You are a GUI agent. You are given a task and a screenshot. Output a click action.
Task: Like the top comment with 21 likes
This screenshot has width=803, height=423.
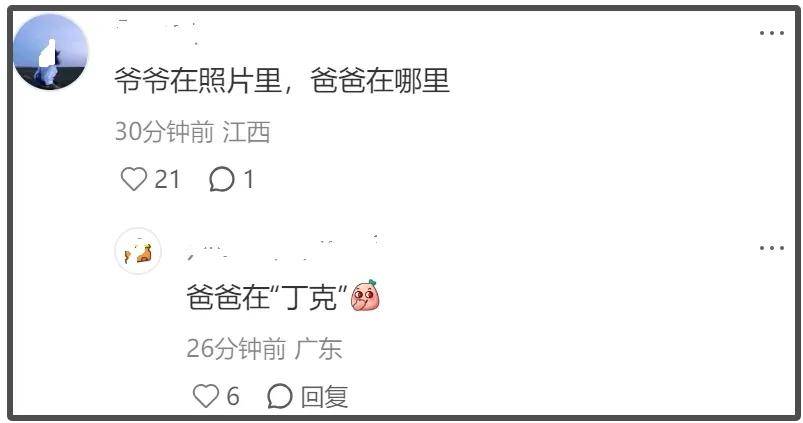[134, 179]
